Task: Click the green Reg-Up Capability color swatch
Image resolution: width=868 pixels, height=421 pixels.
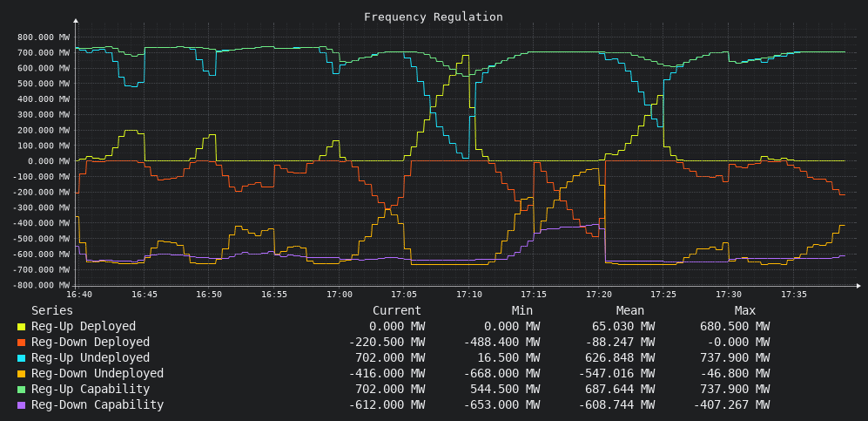Action: 22,390
